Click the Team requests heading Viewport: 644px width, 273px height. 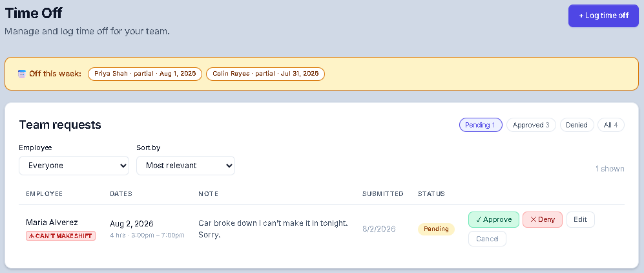pyautogui.click(x=60, y=125)
